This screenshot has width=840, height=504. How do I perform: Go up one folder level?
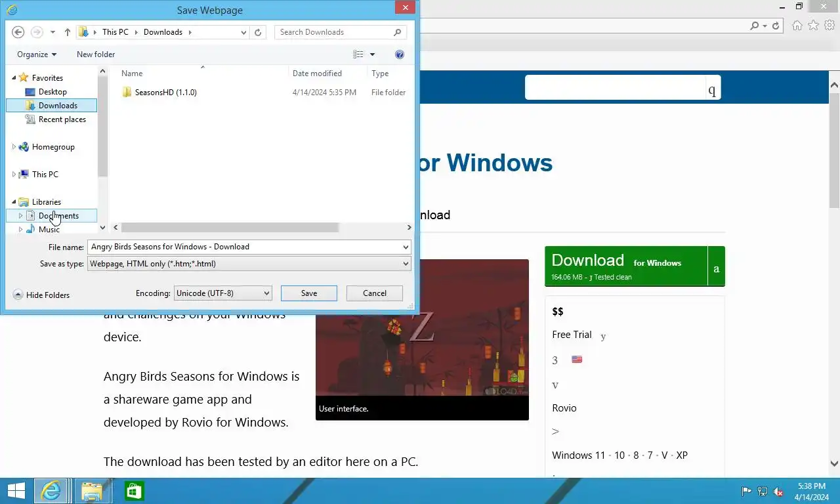click(x=68, y=32)
